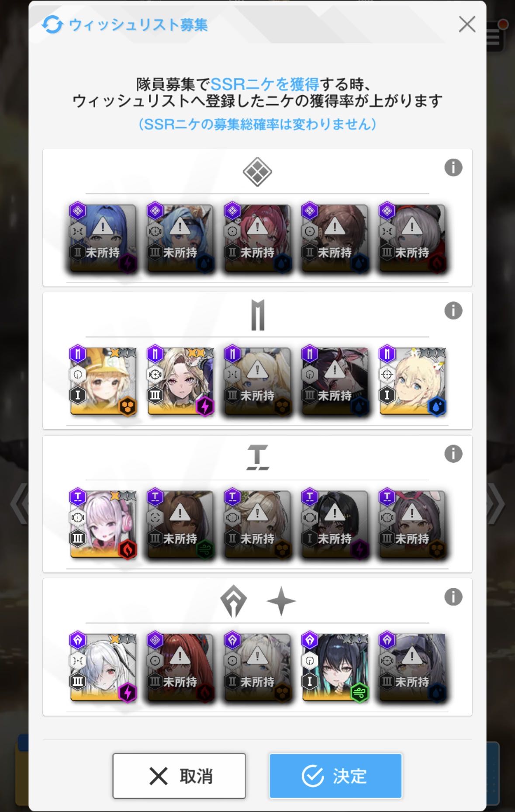Open info for the Missilis manufacturer section

coord(453,311)
